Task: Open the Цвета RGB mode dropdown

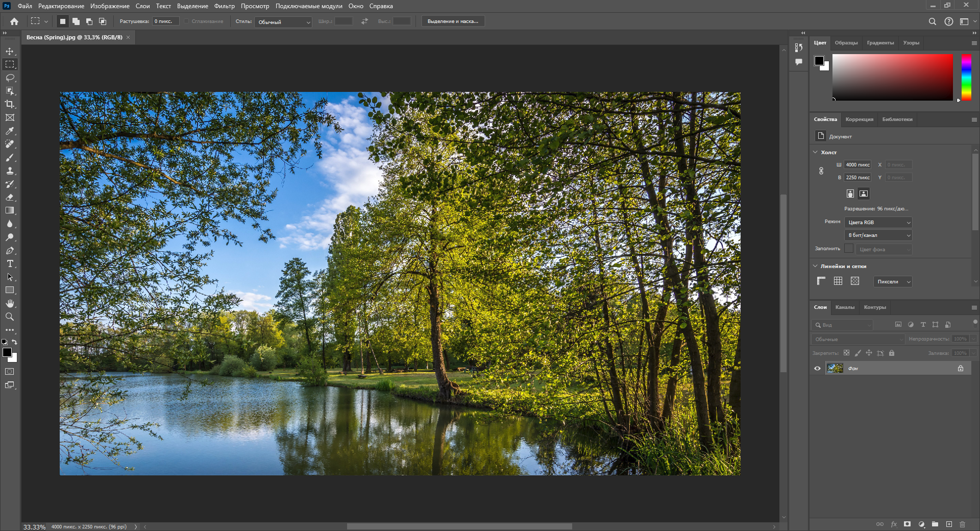Action: tap(878, 223)
